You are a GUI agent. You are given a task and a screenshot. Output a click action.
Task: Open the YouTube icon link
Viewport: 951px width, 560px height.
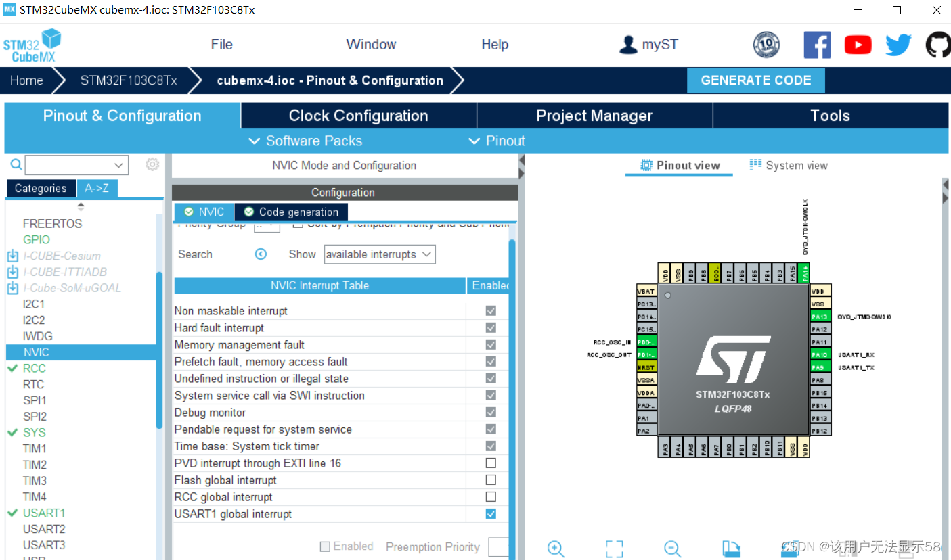pos(858,45)
